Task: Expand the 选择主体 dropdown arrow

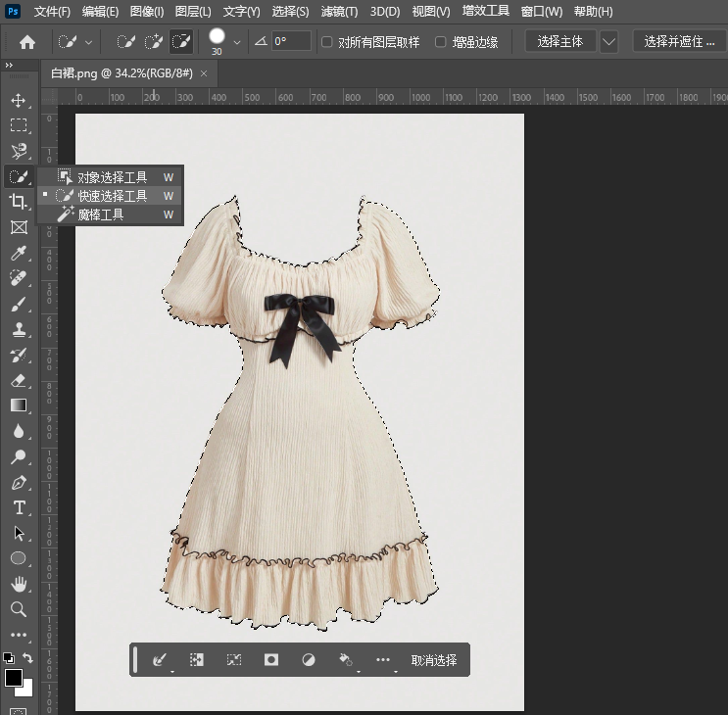Action: (x=609, y=42)
